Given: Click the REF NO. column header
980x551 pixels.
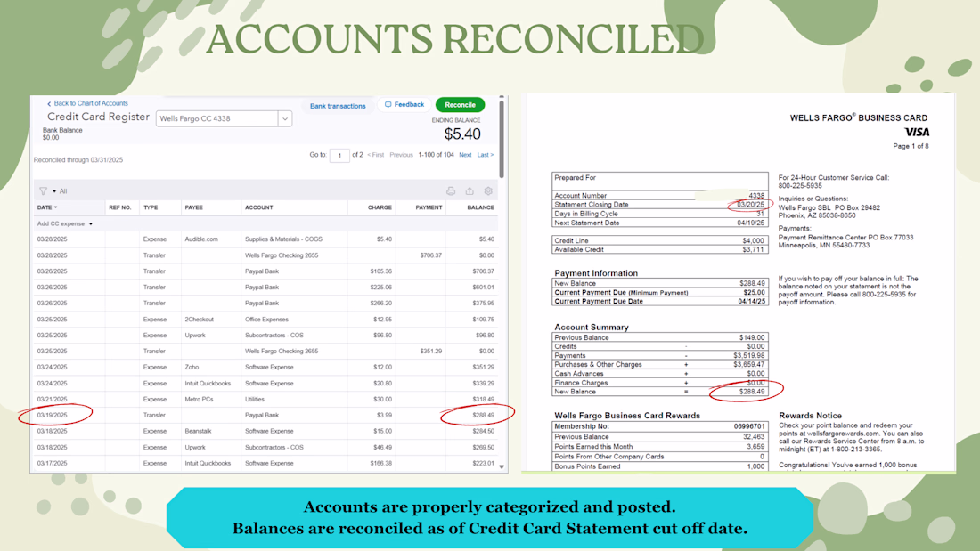Looking at the screenshot, I should coord(120,207).
